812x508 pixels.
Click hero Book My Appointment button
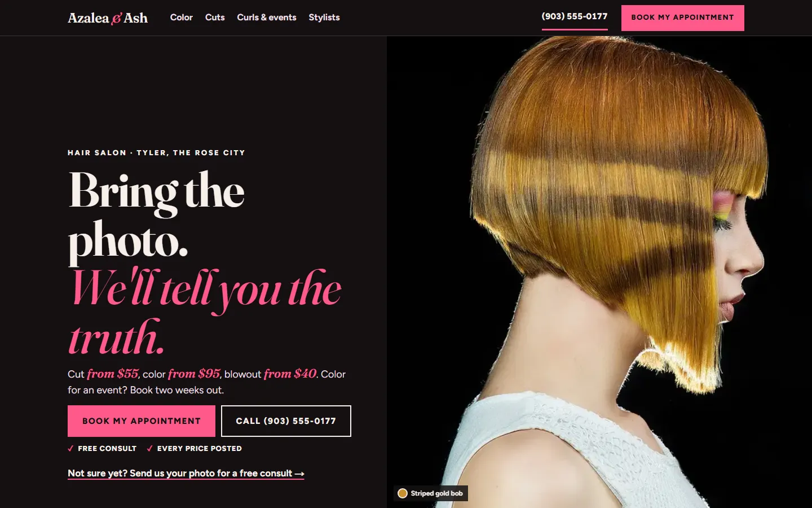(142, 421)
